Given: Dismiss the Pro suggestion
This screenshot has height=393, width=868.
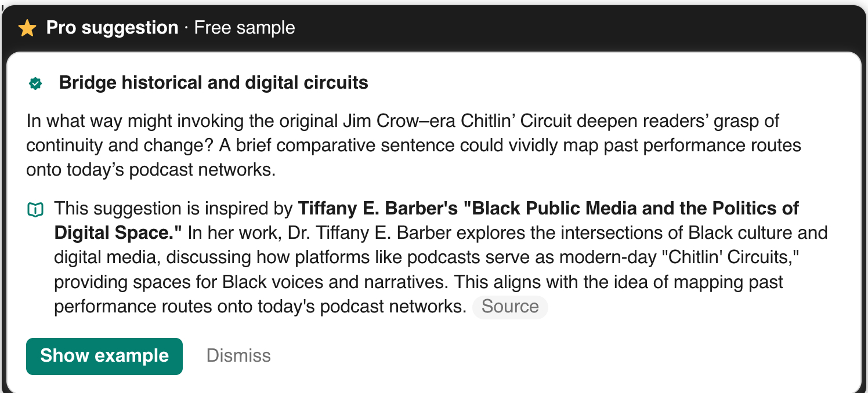Looking at the screenshot, I should 238,355.
